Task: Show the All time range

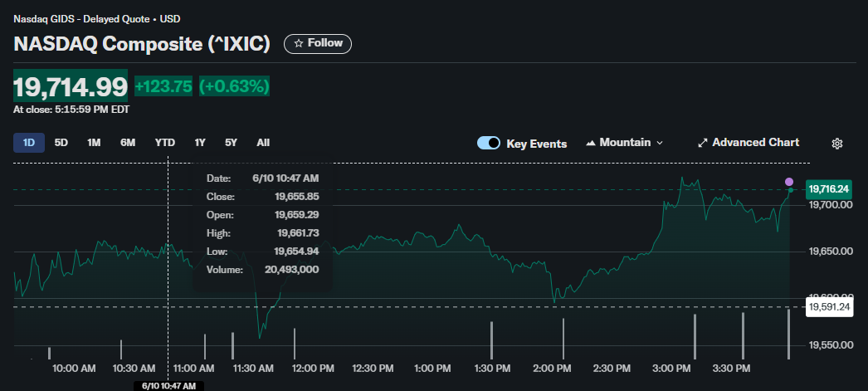Action: pos(263,143)
